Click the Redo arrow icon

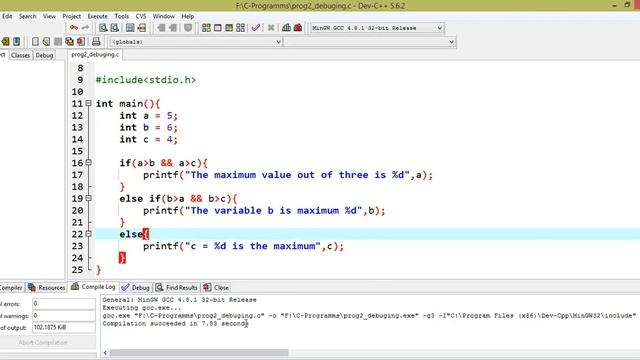click(85, 28)
